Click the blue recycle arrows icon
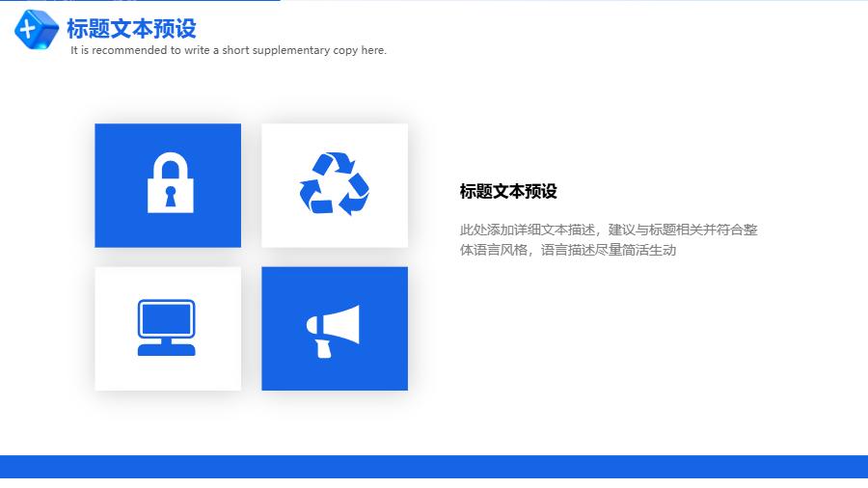 tap(334, 183)
